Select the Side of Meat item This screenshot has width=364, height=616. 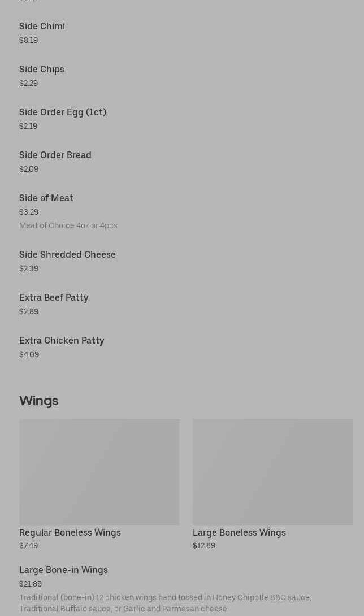click(x=46, y=198)
